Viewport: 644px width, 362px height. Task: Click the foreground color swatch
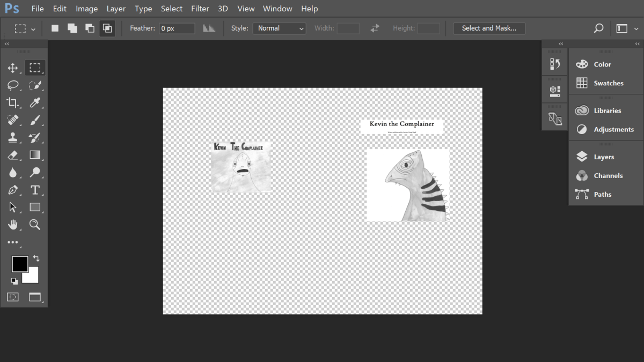20,264
